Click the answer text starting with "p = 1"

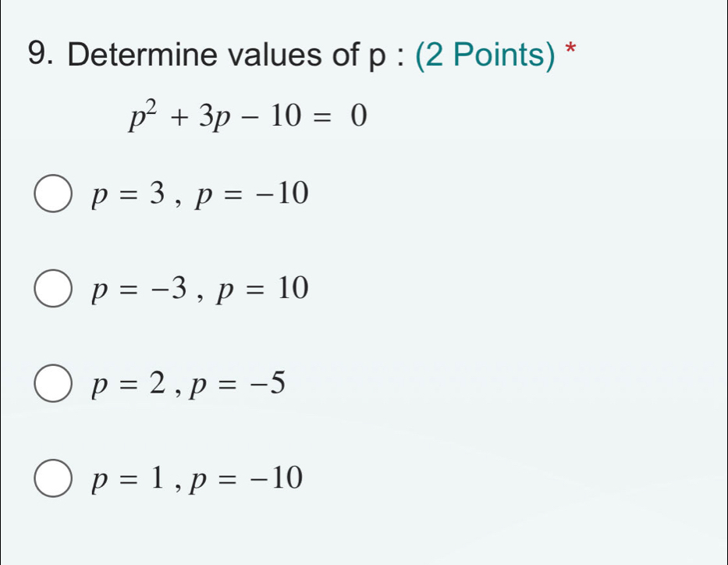195,477
